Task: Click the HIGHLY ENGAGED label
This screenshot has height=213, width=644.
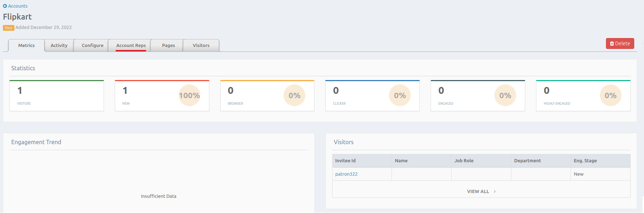Action: (557, 104)
